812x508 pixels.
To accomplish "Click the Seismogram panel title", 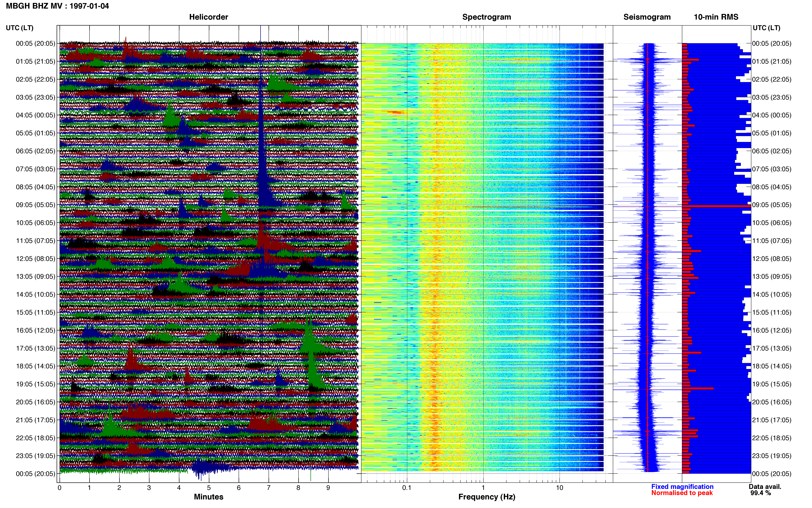I will 647,17.
